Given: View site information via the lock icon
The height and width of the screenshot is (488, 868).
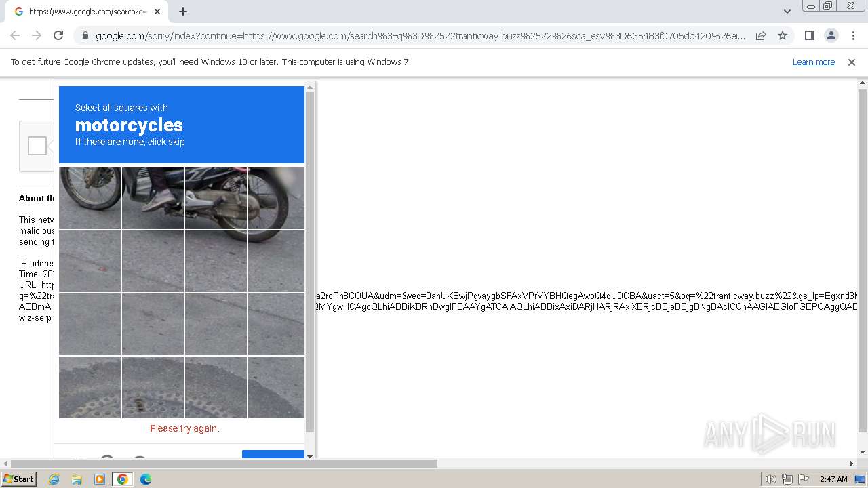Looking at the screenshot, I should [x=85, y=36].
